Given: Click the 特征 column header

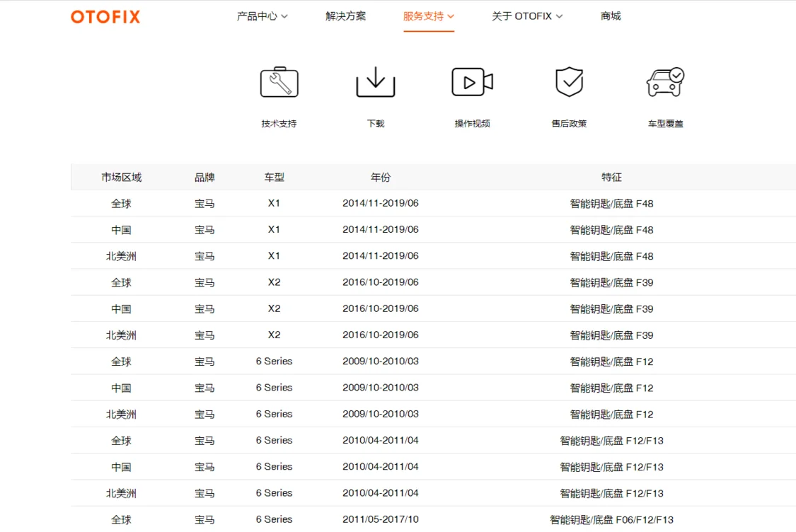Looking at the screenshot, I should pos(612,177).
